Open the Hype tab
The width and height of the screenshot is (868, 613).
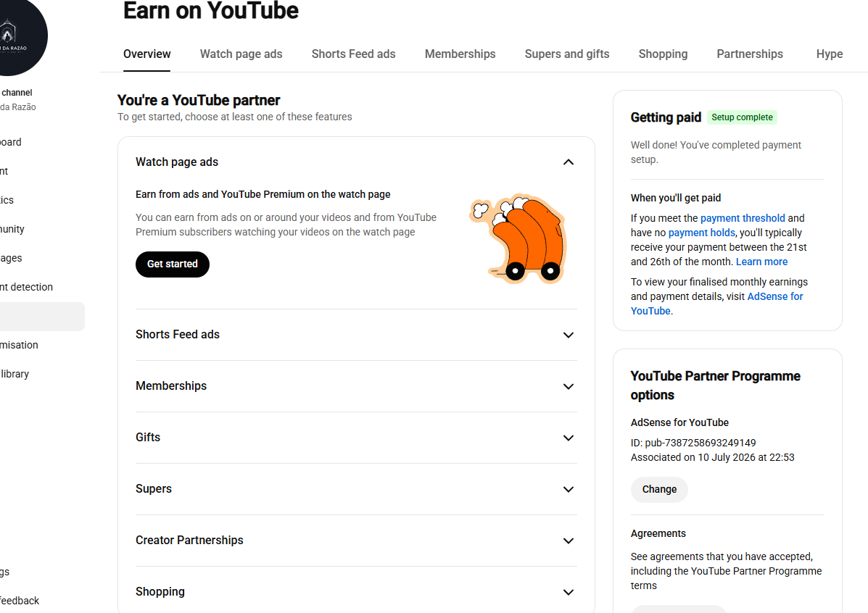[x=830, y=54]
